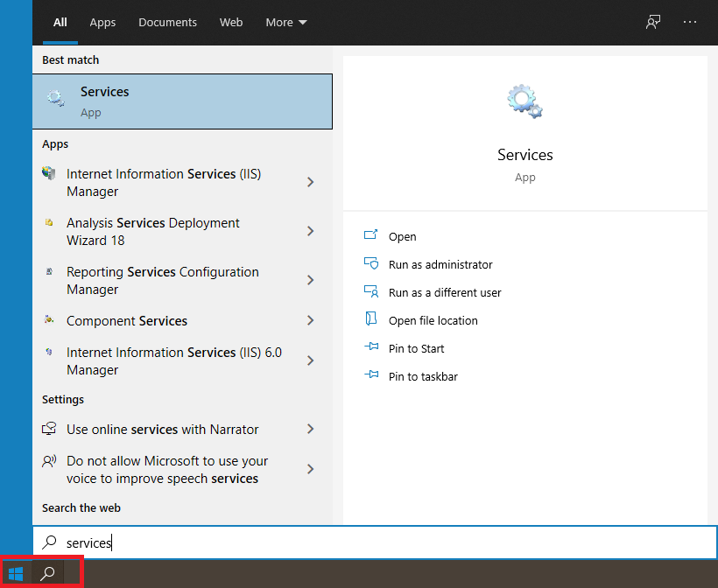The height and width of the screenshot is (588, 718).
Task: Expand Analysis Services Deployment Wizard 18 chevron
Action: [x=311, y=231]
